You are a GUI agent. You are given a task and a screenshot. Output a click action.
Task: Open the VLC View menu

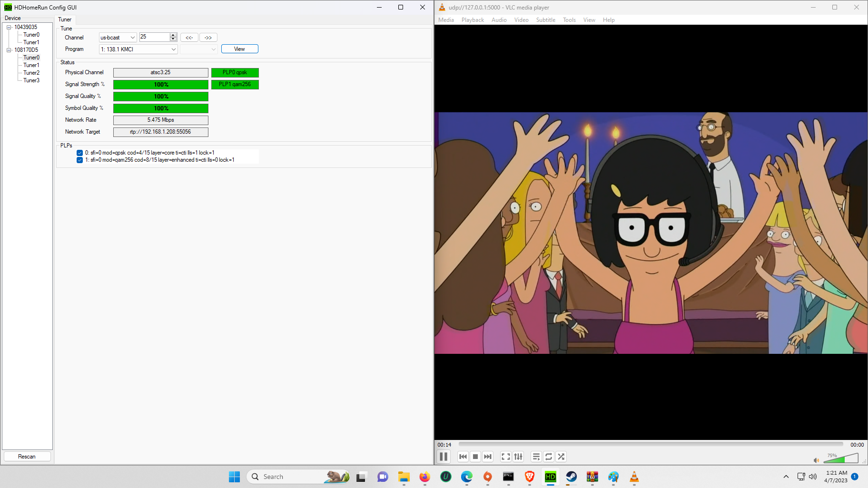[x=589, y=20]
